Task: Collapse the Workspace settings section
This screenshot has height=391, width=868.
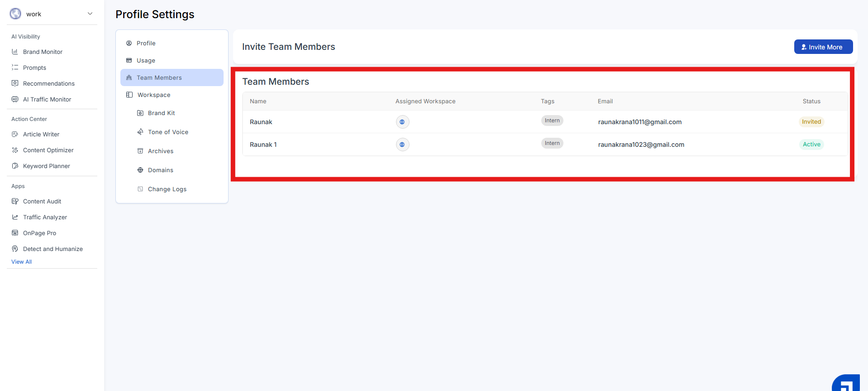Action: click(154, 95)
